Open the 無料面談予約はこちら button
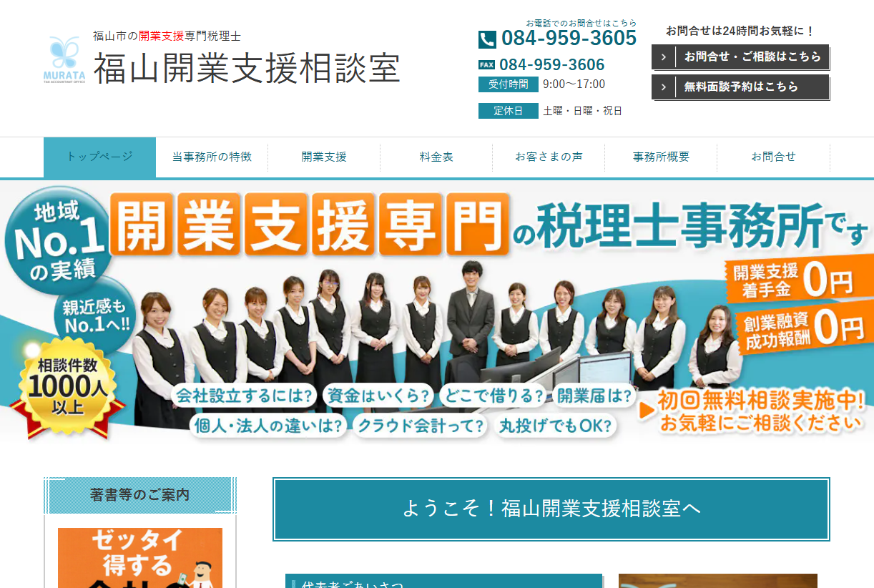Screen dimensions: 874x588 pos(740,87)
